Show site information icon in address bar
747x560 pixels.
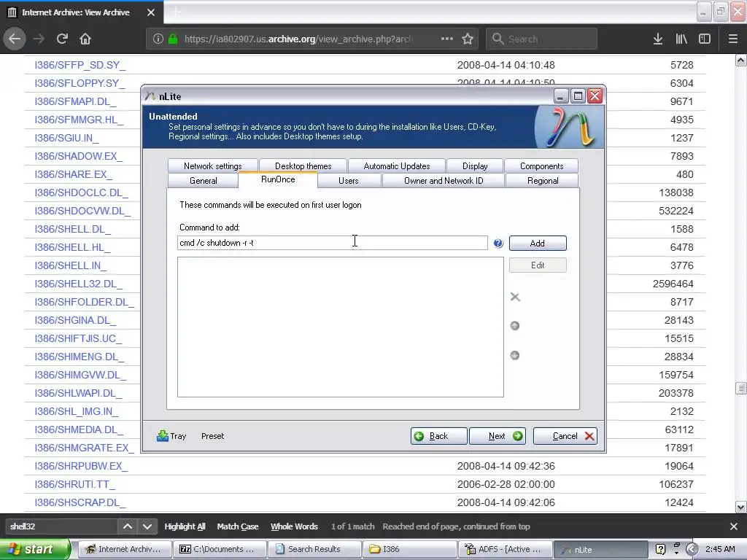158,39
